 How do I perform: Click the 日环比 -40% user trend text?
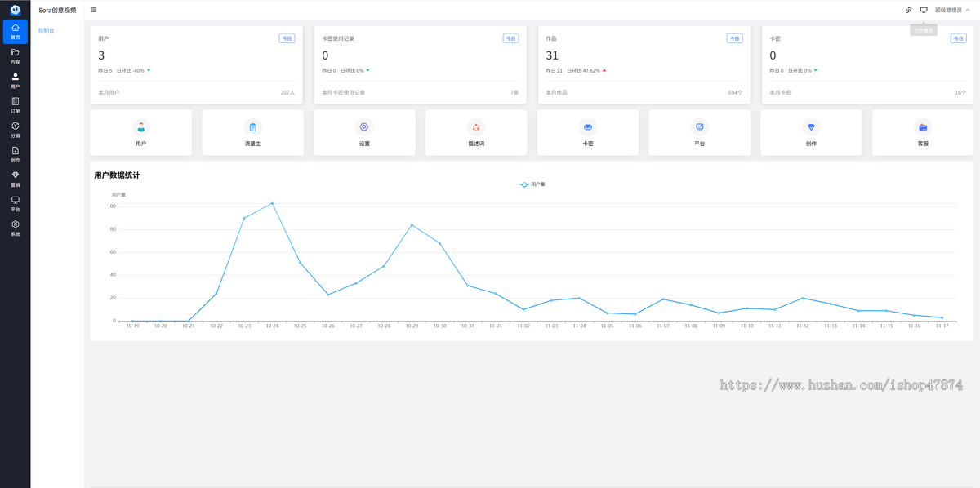pyautogui.click(x=131, y=70)
